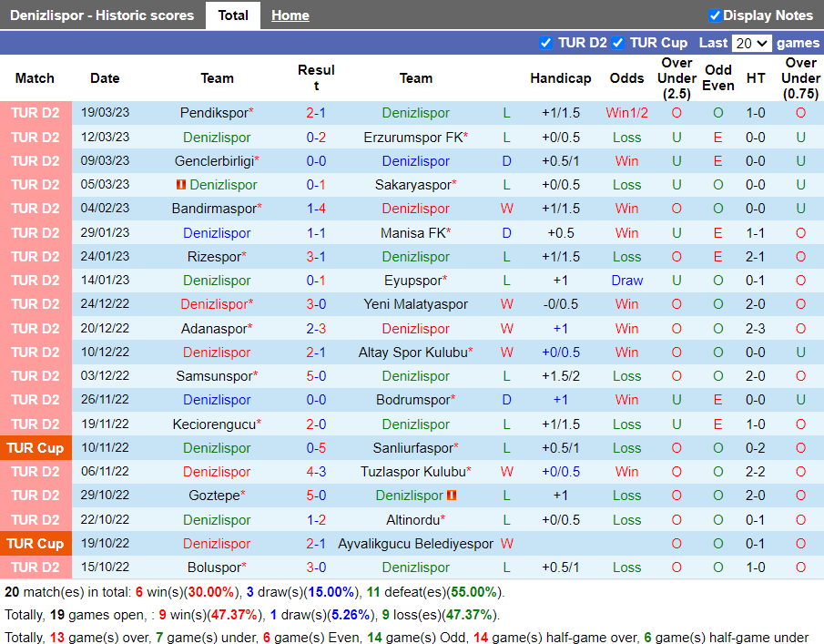Open the games count dropdown showing 20
Screen dimensions: 824x644
pos(751,43)
